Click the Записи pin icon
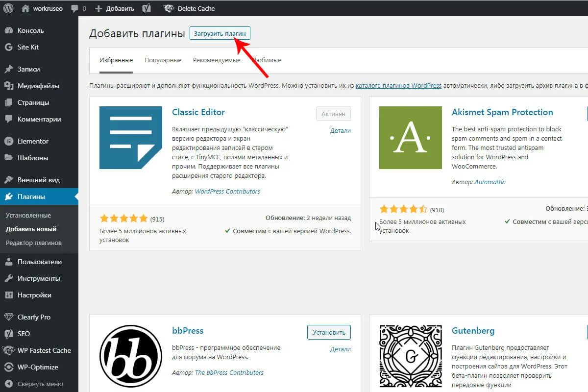The image size is (588, 392). 8,69
